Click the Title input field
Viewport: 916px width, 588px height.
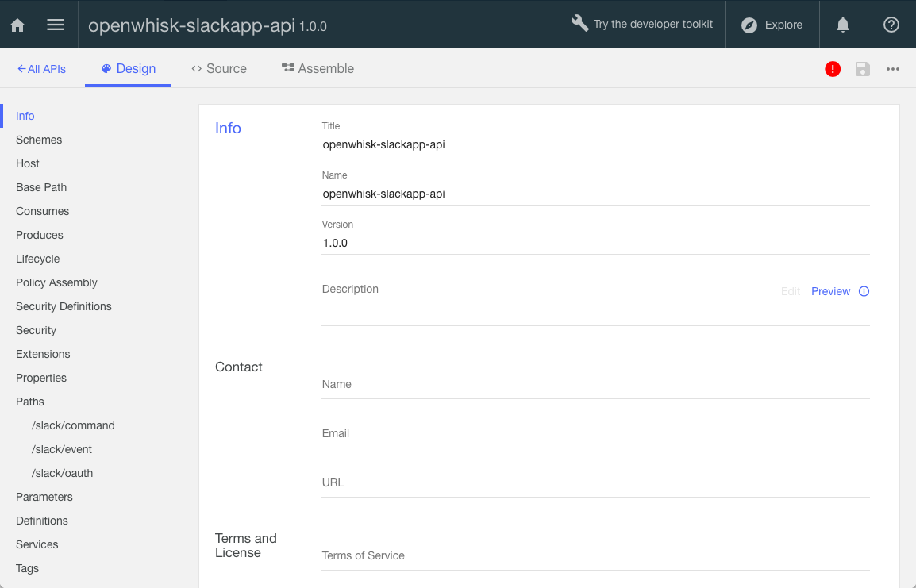tap(595, 144)
